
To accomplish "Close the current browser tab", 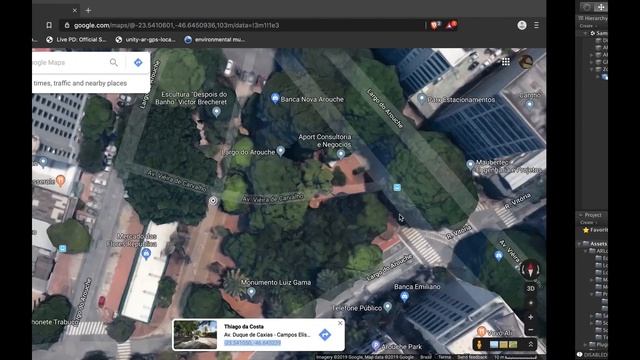I will click(x=75, y=11).
